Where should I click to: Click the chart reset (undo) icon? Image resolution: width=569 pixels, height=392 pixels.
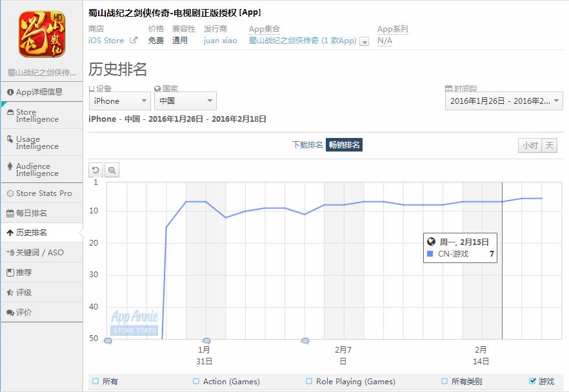point(95,170)
